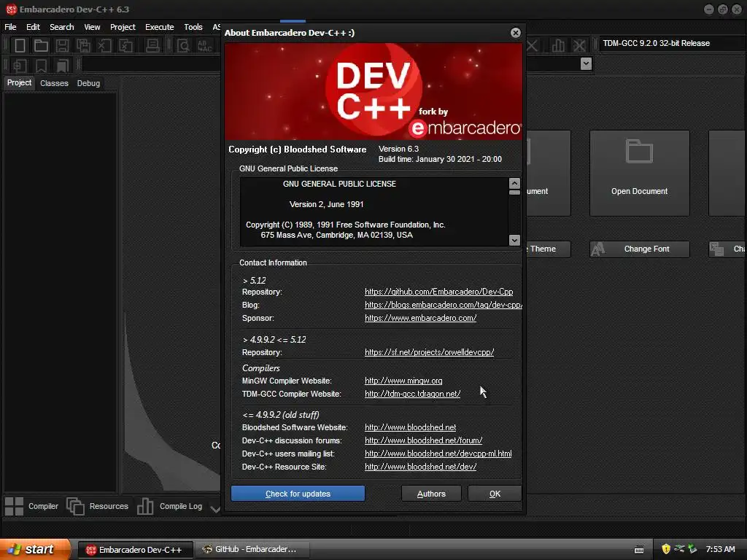This screenshot has width=747, height=560.
Task: Click the network connection tray icon
Action: pos(679,548)
